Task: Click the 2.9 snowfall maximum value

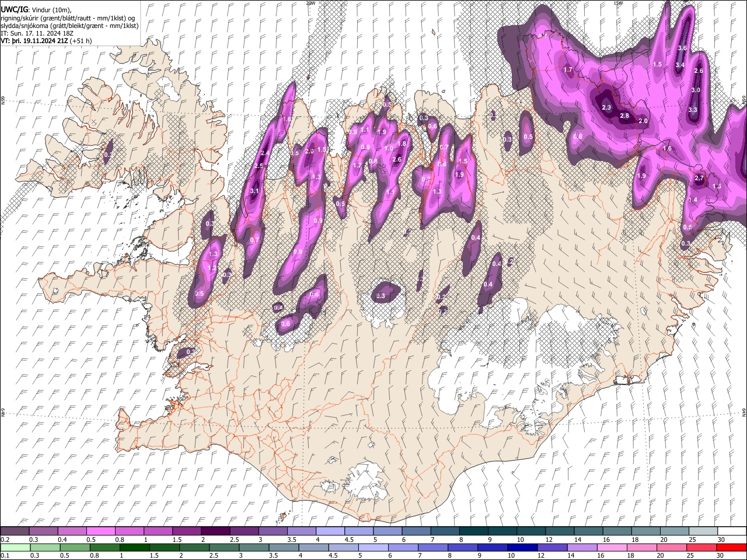Action: 606,107
